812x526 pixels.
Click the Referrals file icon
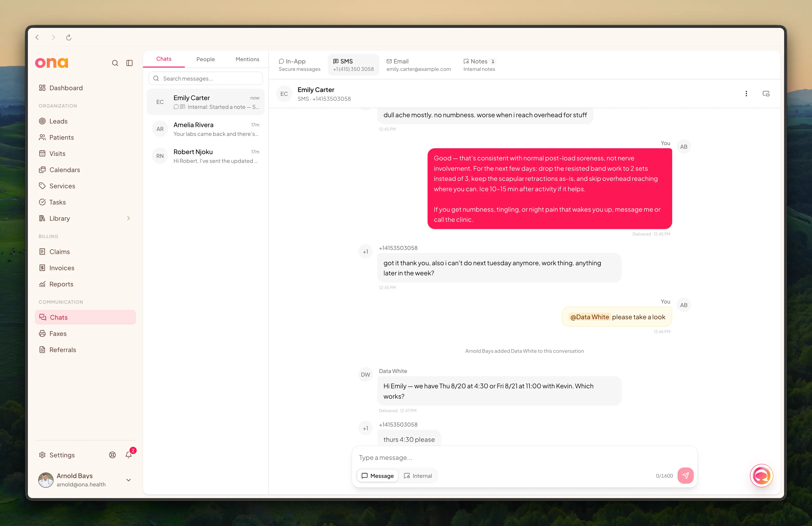(42, 350)
